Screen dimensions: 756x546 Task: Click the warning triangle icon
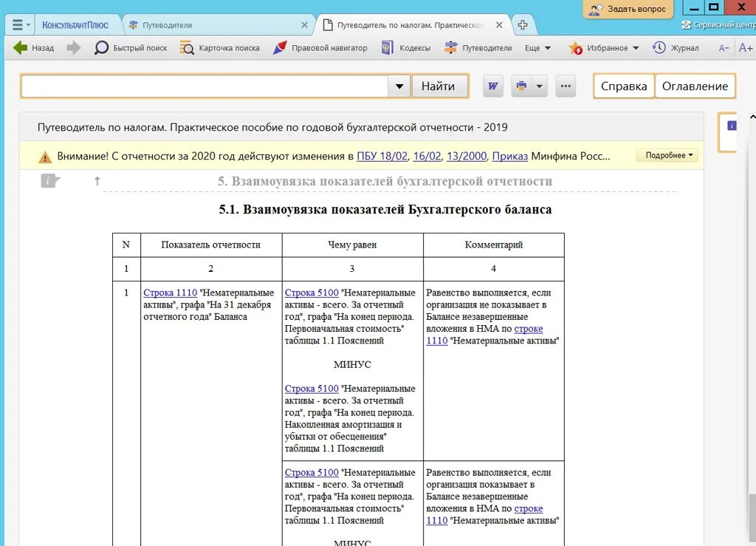(x=45, y=157)
